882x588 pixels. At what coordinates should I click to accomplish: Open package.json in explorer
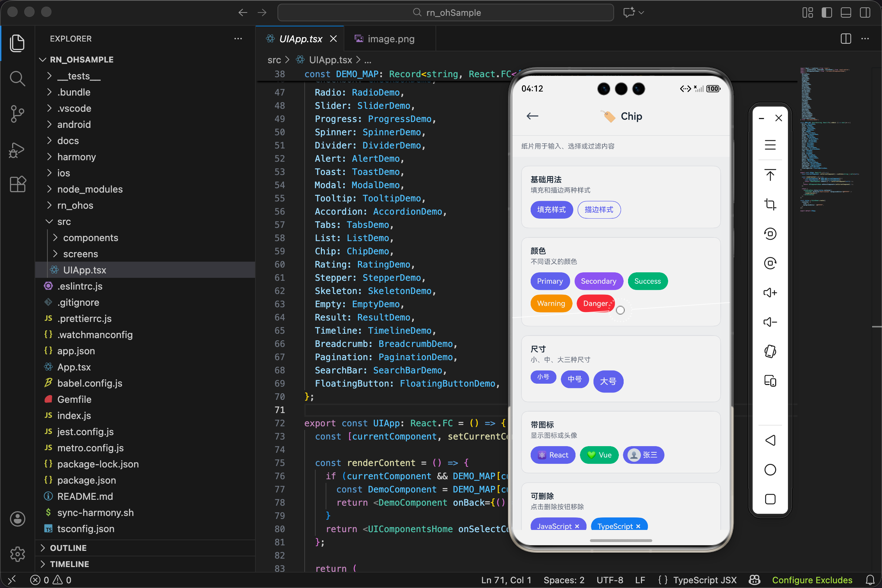pyautogui.click(x=86, y=480)
